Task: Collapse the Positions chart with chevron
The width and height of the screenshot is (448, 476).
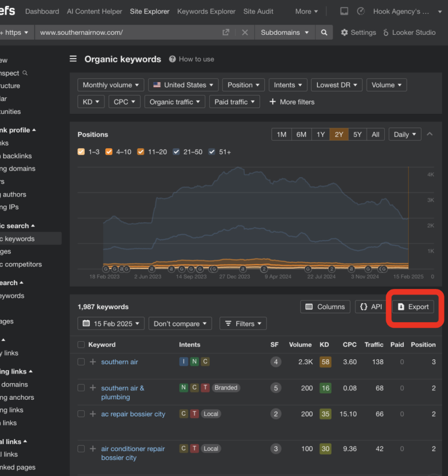Action: (x=429, y=134)
